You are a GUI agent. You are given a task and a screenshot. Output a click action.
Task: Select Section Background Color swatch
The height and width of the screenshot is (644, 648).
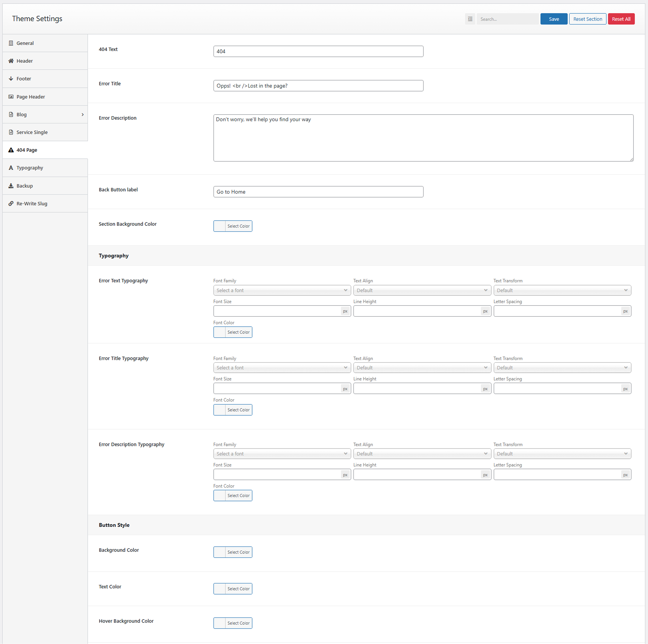220,226
